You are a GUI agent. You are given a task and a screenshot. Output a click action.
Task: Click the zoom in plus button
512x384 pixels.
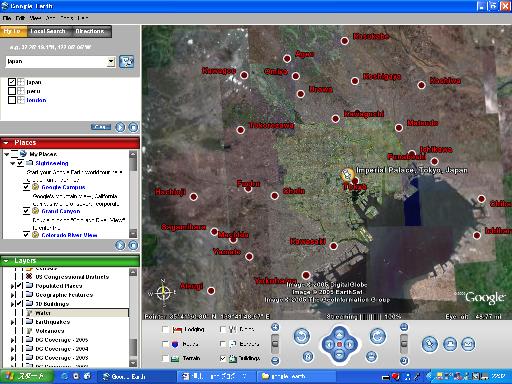click(x=275, y=327)
